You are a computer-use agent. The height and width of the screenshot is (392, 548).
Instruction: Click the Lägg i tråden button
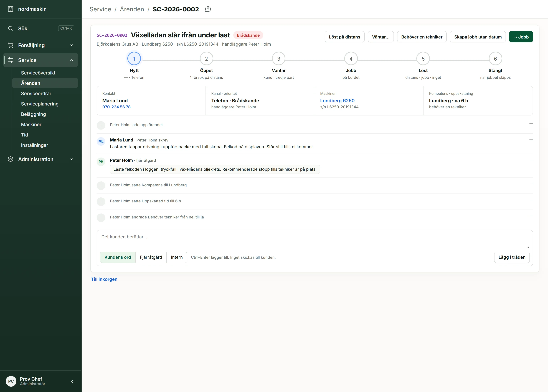[x=512, y=257]
